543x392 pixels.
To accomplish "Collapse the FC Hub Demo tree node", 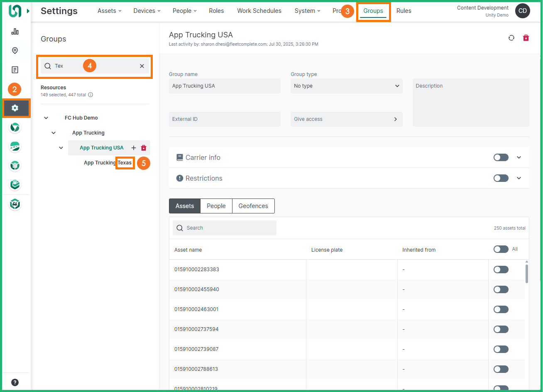I will point(46,118).
